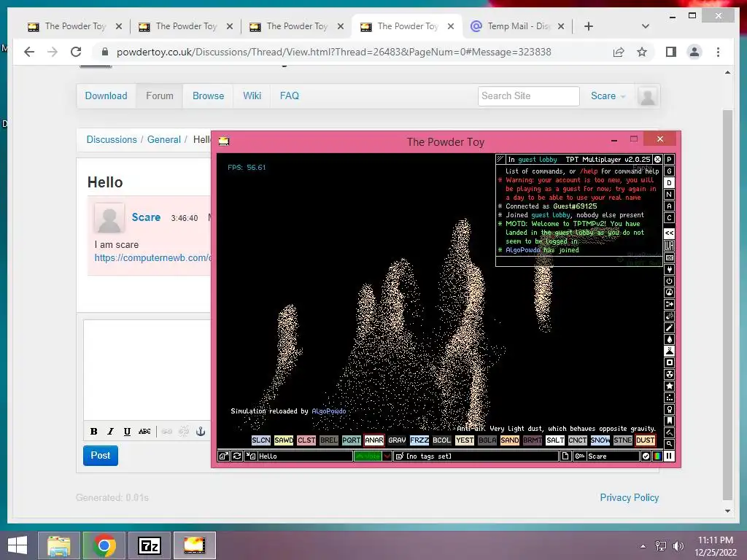Open the Discussions breadcrumb link
This screenshot has width=747, height=560.
[x=112, y=139]
